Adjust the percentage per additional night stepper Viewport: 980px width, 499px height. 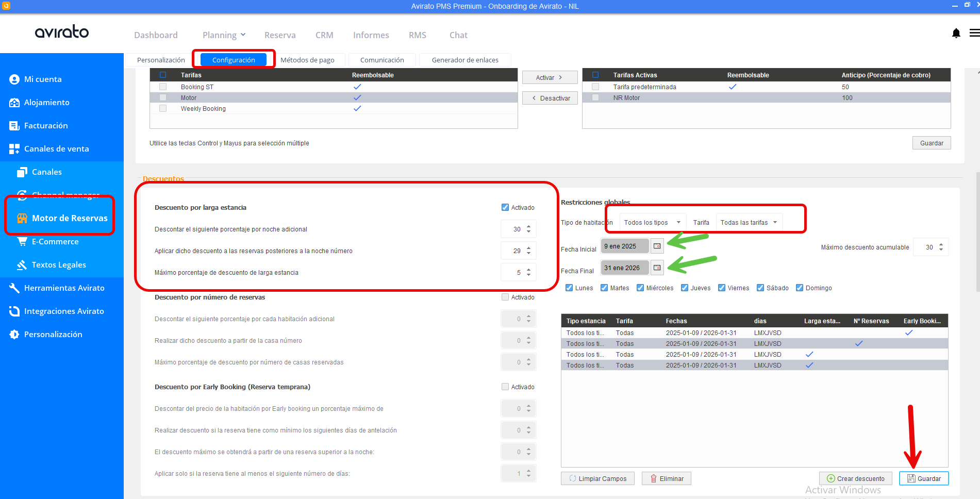click(529, 229)
